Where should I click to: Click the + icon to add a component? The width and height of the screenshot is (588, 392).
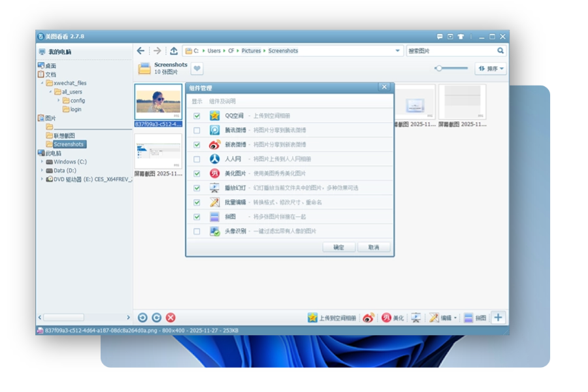(x=498, y=318)
